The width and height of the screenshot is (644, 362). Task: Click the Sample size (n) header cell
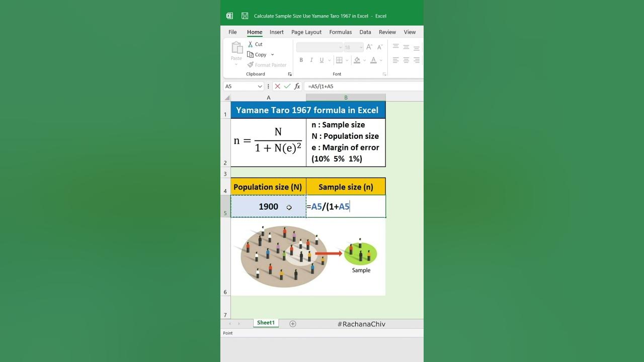[x=346, y=187]
